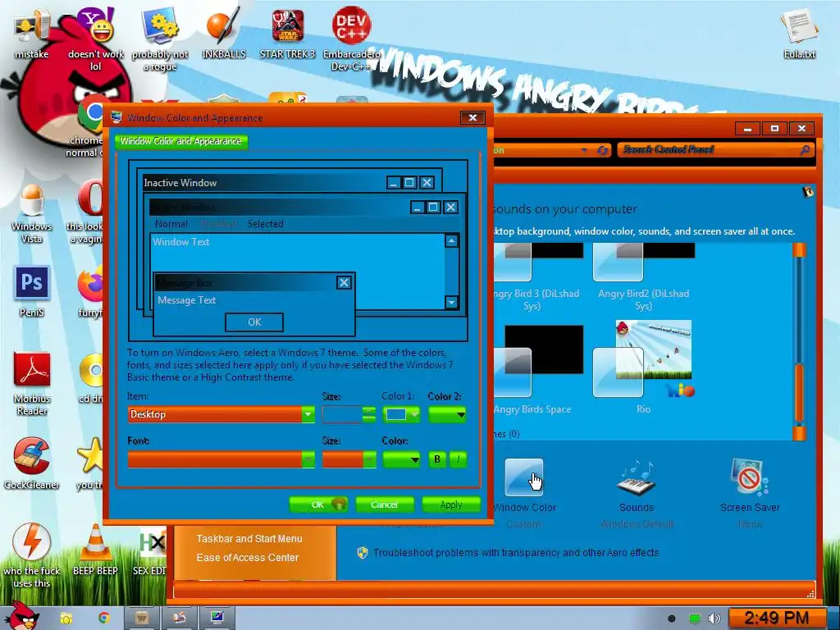Viewport: 840px width, 630px height.
Task: Open Troubleshoot problems with transparency link
Action: point(516,552)
